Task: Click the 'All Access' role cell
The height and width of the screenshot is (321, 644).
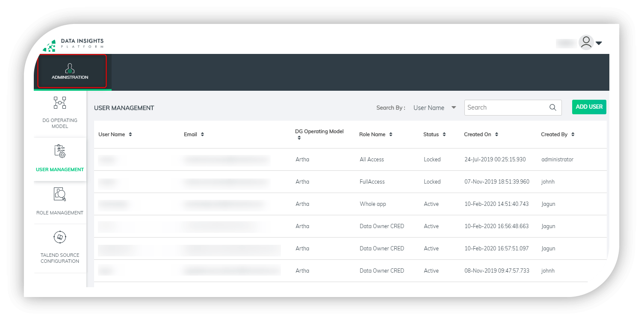Action: click(372, 159)
